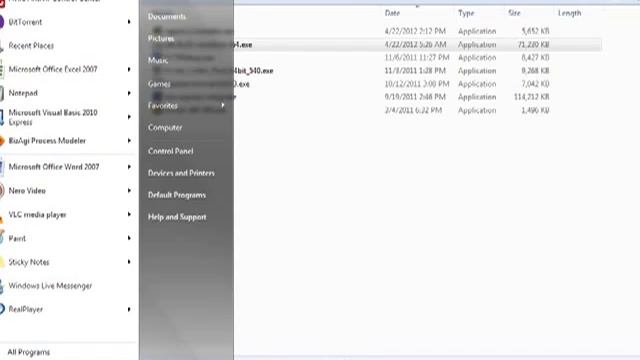Expand Excel 2007 recent files arrow
This screenshot has width=640, height=360.
[x=129, y=69]
